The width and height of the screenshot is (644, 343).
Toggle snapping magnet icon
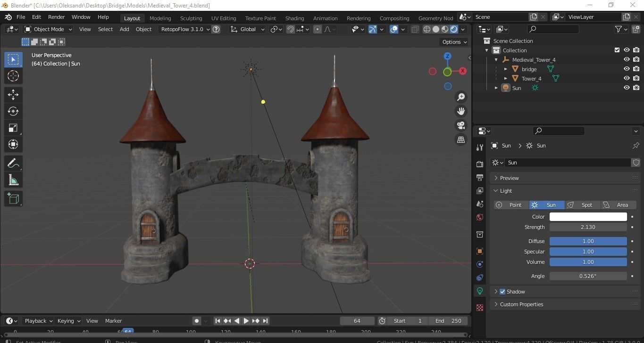click(x=291, y=29)
